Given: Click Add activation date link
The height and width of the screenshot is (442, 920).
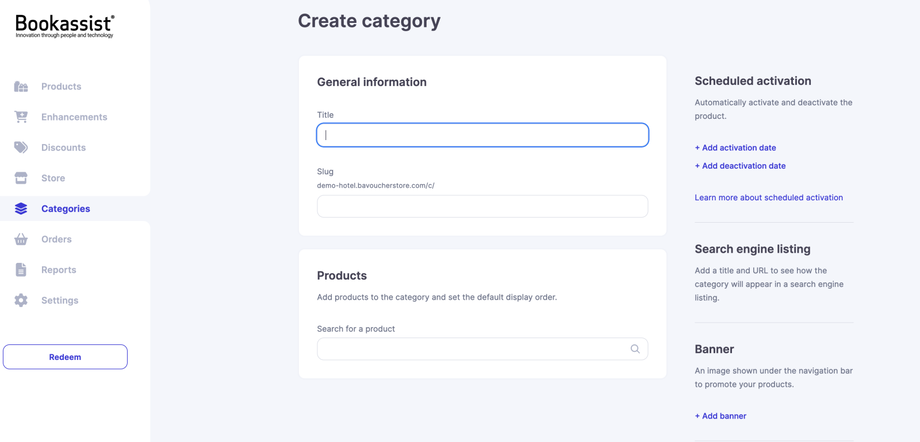Looking at the screenshot, I should pyautogui.click(x=735, y=148).
